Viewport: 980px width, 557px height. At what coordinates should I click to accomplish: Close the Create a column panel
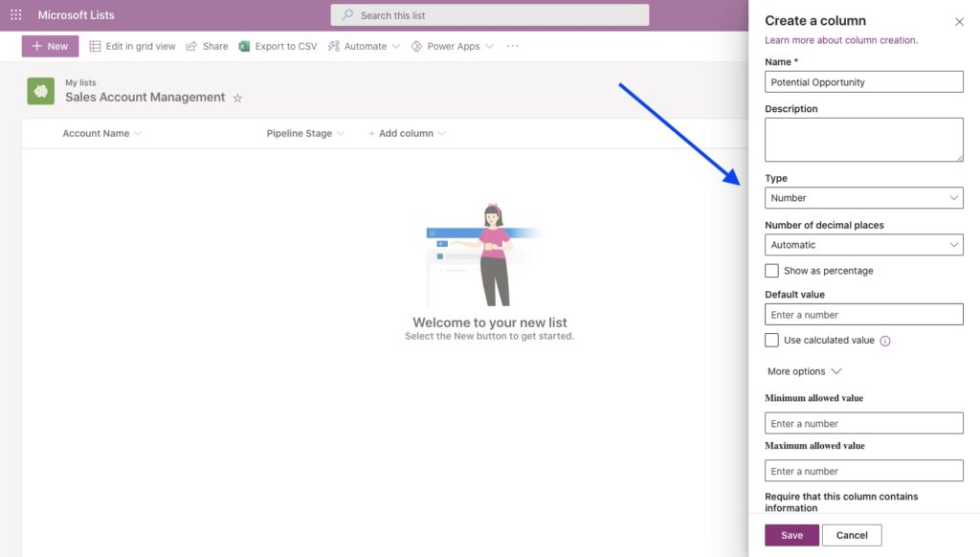(959, 22)
